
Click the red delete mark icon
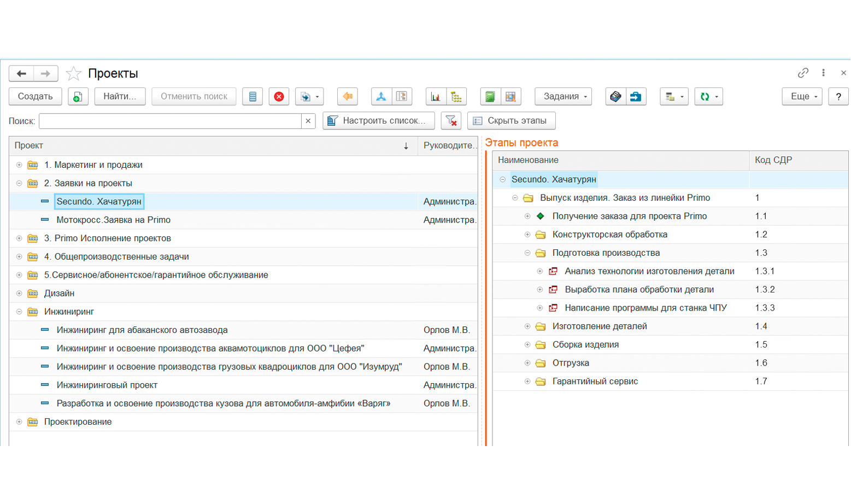click(x=279, y=97)
